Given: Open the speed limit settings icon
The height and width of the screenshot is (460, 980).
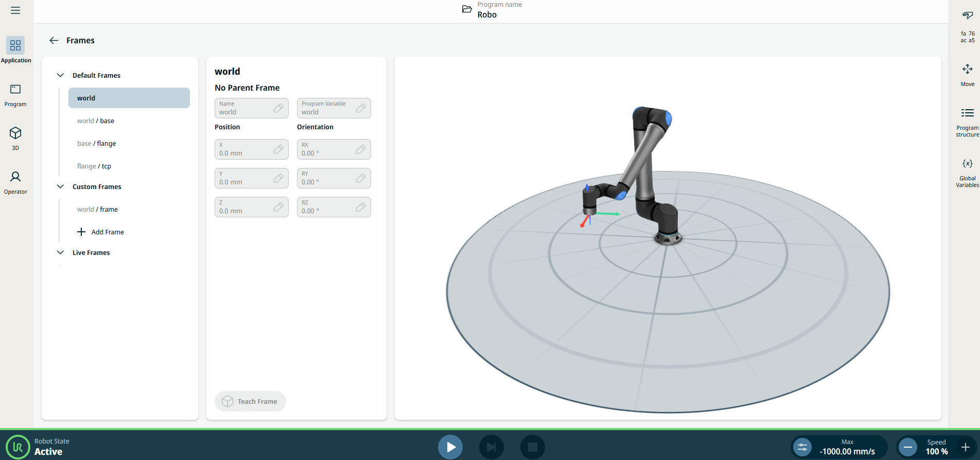Looking at the screenshot, I should (x=802, y=447).
